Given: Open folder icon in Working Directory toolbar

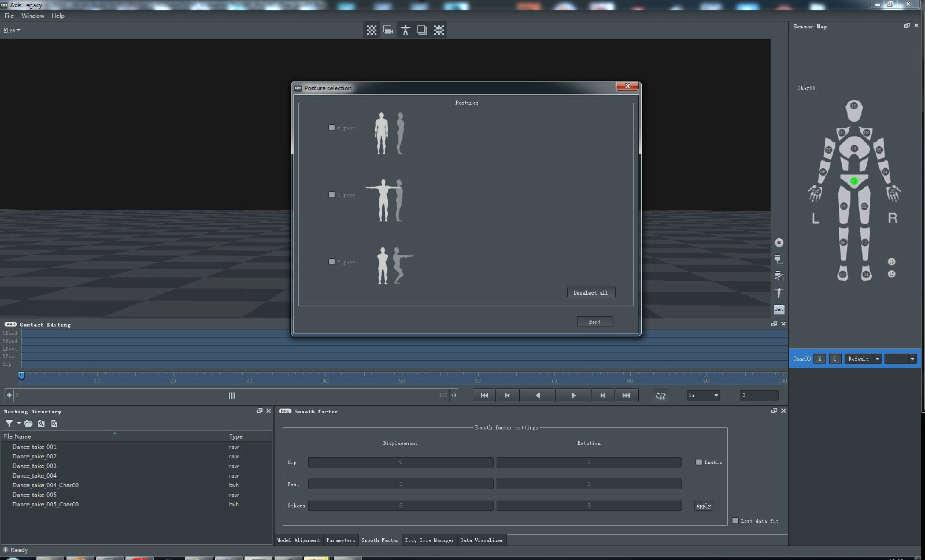Looking at the screenshot, I should [x=28, y=424].
